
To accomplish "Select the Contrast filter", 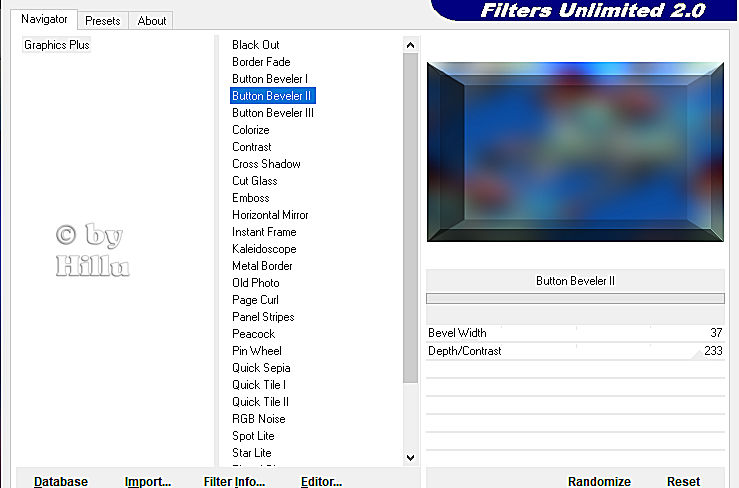I will tap(252, 147).
